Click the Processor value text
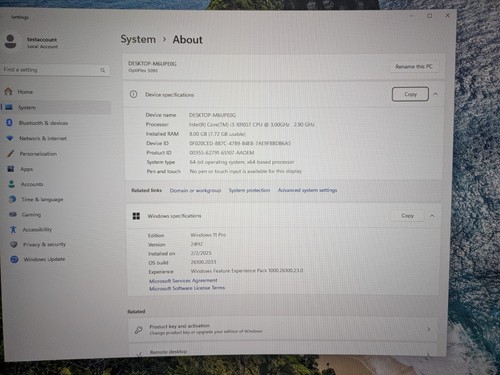 [252, 124]
